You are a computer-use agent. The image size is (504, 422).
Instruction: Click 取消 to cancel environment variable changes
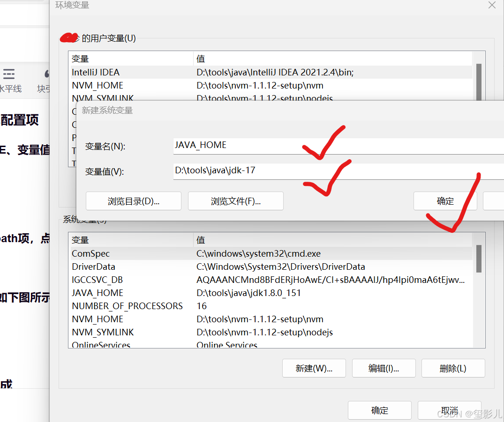(x=449, y=410)
